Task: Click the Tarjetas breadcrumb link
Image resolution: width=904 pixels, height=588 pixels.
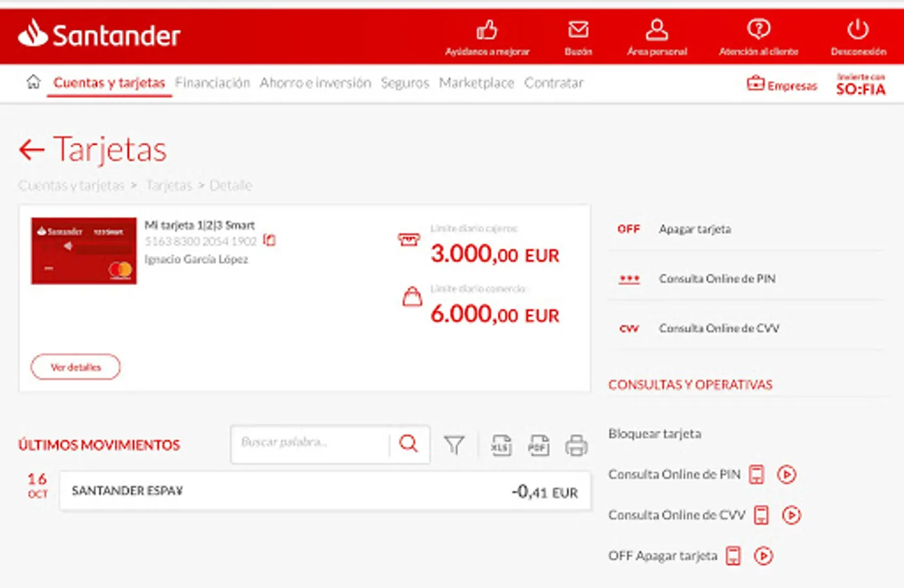Action: (x=169, y=186)
